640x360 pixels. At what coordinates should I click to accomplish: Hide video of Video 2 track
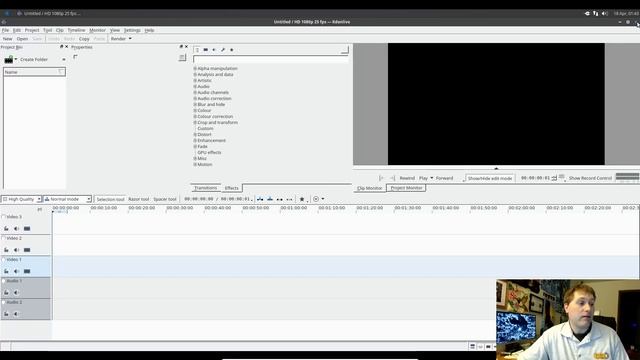click(x=27, y=250)
